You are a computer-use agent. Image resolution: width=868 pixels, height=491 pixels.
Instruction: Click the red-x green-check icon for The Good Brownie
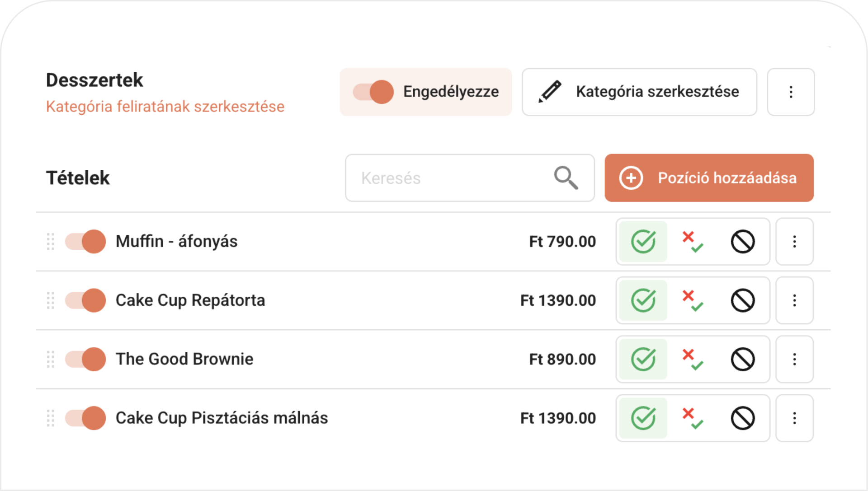click(x=693, y=359)
